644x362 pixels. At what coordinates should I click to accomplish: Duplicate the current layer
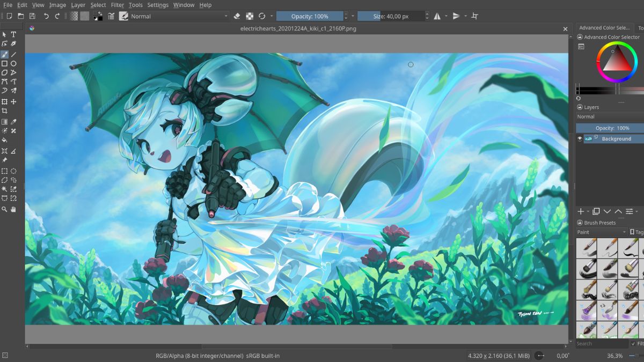click(596, 212)
